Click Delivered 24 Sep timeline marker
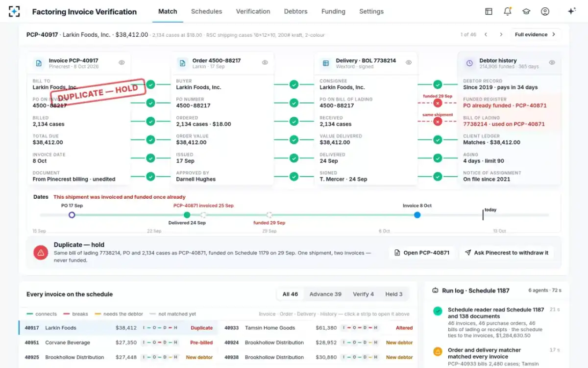 tap(187, 215)
